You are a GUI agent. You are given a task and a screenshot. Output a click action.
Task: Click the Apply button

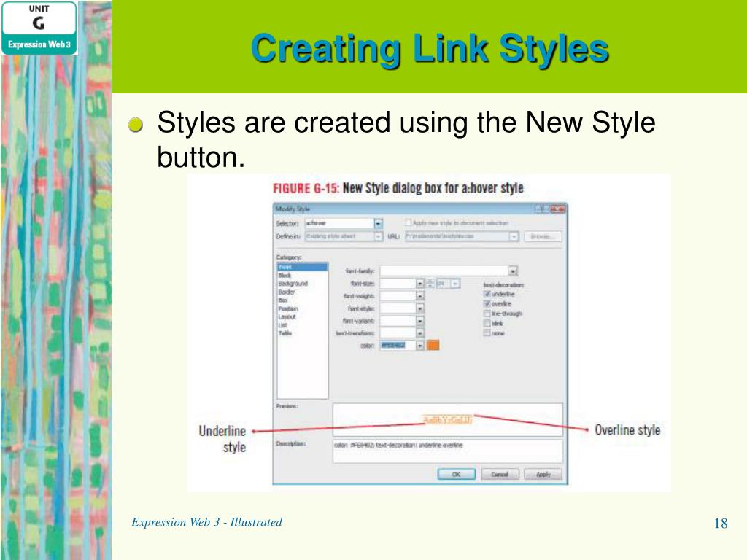[543, 474]
